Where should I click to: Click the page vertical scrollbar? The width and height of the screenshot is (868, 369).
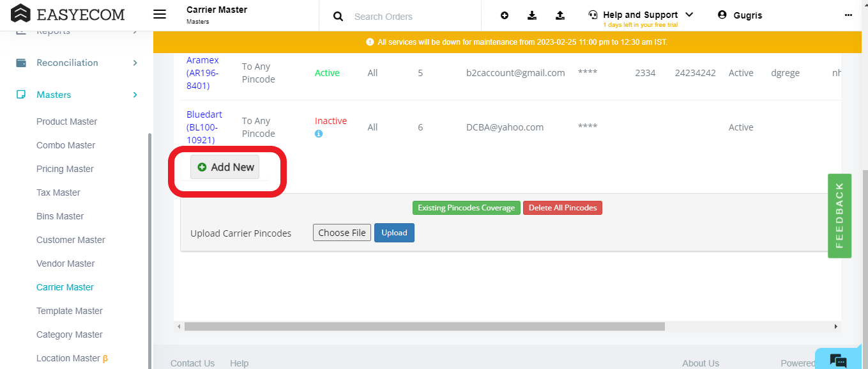point(865,269)
